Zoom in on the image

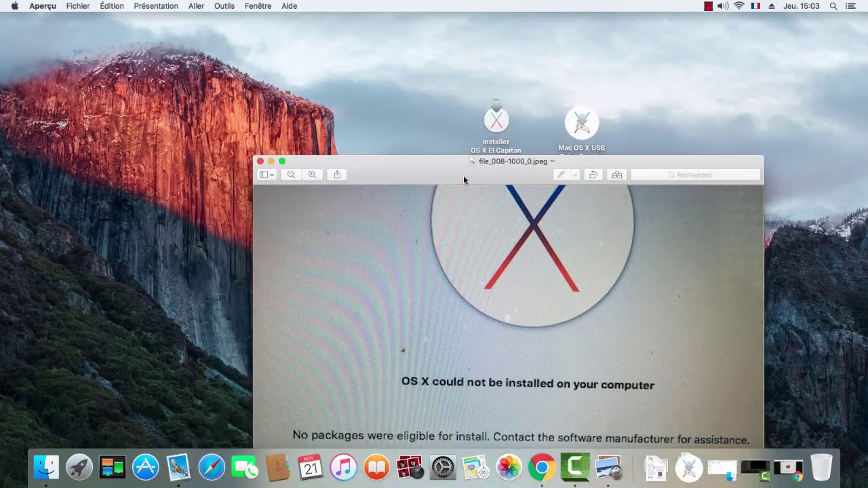pos(312,175)
